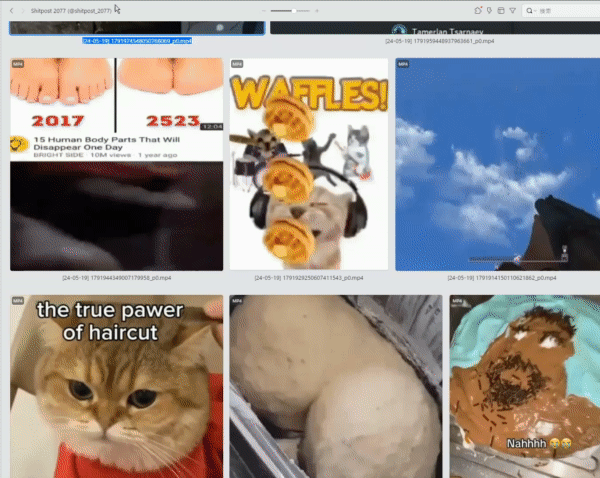Open the 15 Human Body Parts video thumbnail
Image resolution: width=600 pixels, height=478 pixels.
(117, 165)
